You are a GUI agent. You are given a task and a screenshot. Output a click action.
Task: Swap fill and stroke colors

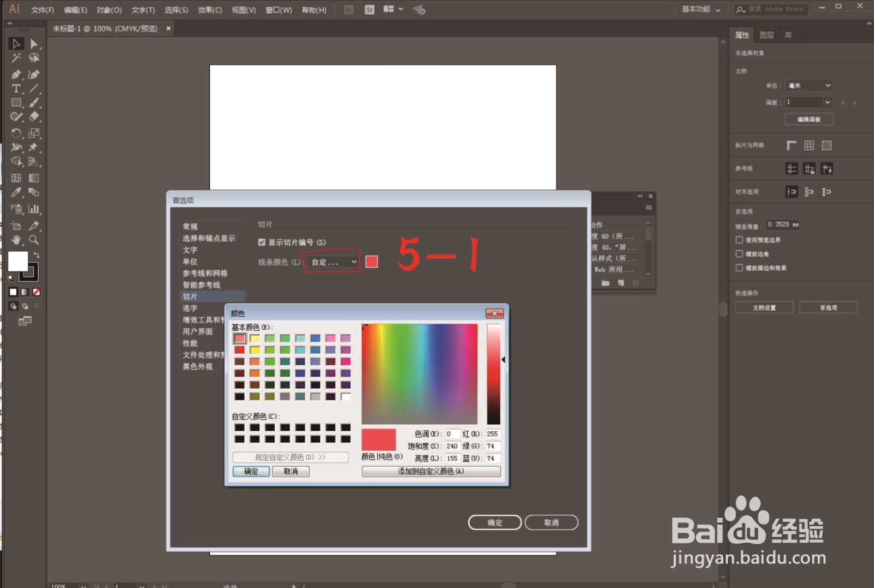(x=36, y=255)
